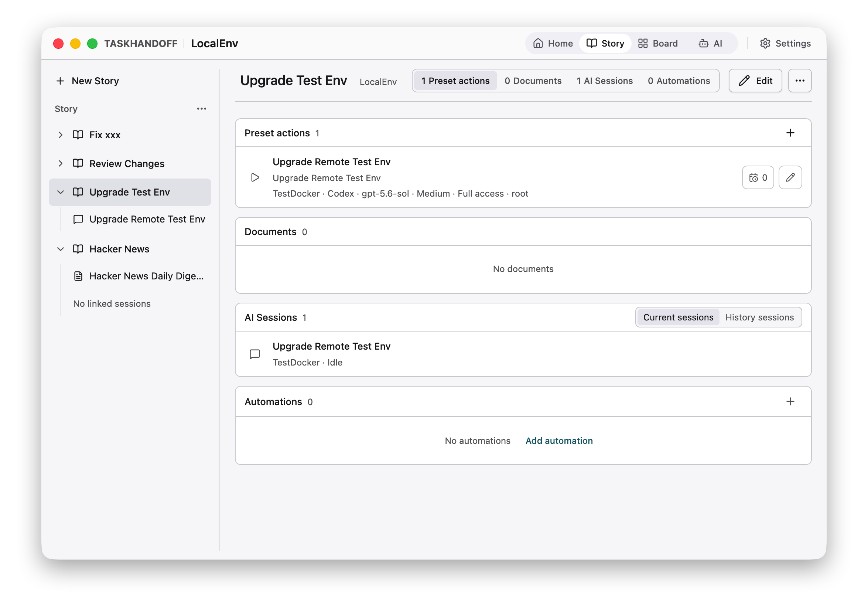This screenshot has width=868, height=615.
Task: Switch to History sessions
Action: point(759,317)
